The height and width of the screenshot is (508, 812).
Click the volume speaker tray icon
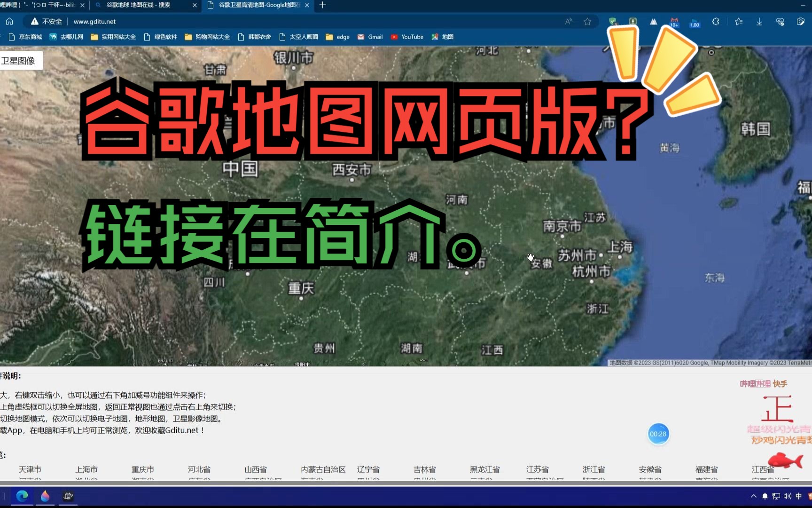[788, 496]
